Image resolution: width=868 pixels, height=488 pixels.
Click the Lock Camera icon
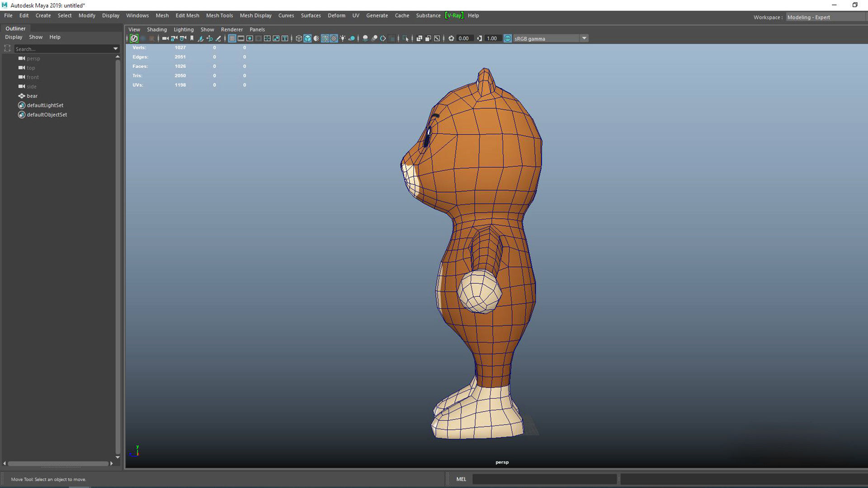[174, 38]
